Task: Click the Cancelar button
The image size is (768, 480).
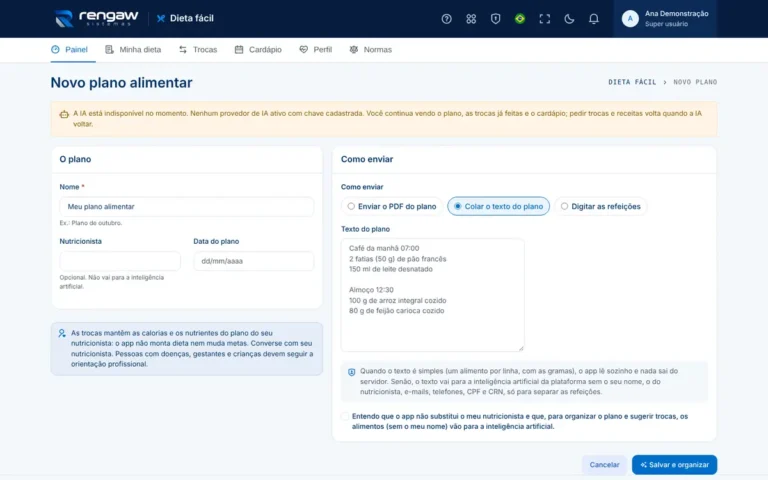Action: click(x=604, y=465)
